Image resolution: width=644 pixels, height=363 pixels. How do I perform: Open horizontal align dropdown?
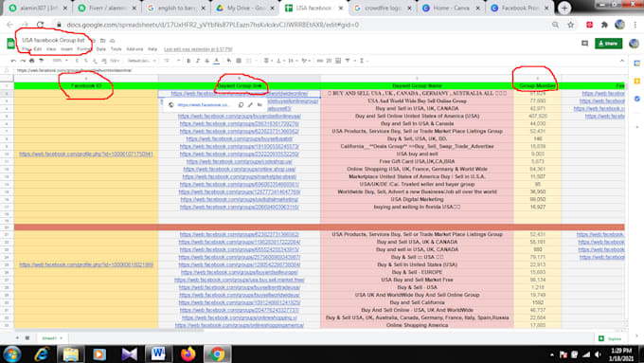[x=268, y=61]
